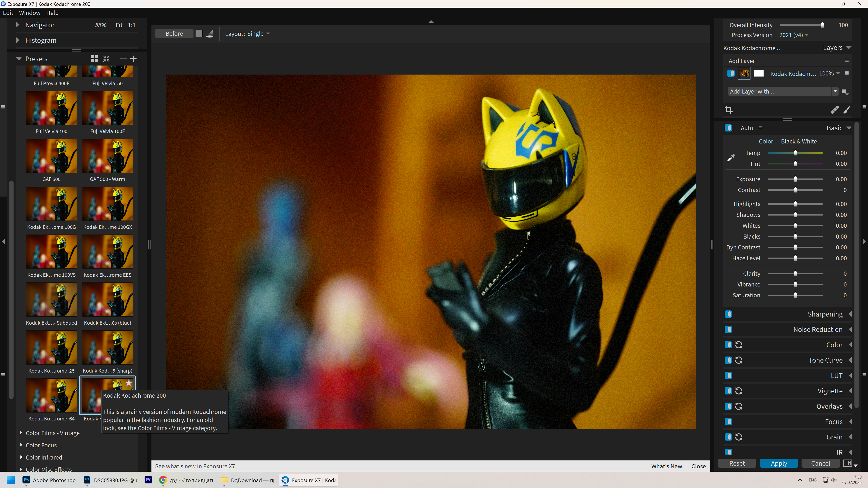Switch to the Black & White tab

tap(799, 141)
